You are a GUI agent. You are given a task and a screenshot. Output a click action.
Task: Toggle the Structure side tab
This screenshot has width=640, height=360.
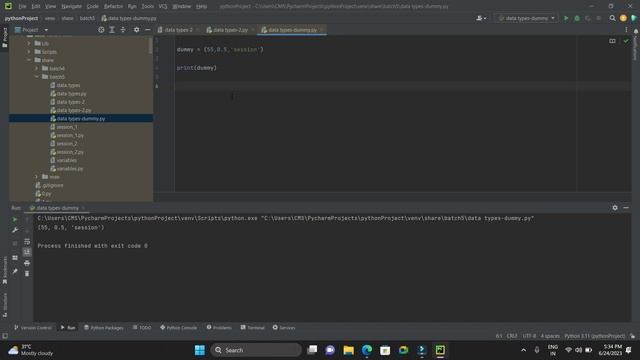(4, 305)
